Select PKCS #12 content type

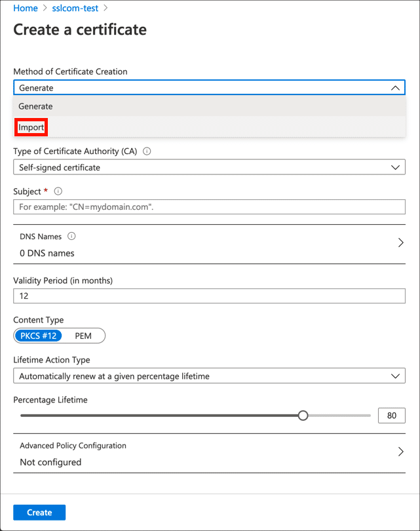point(39,336)
